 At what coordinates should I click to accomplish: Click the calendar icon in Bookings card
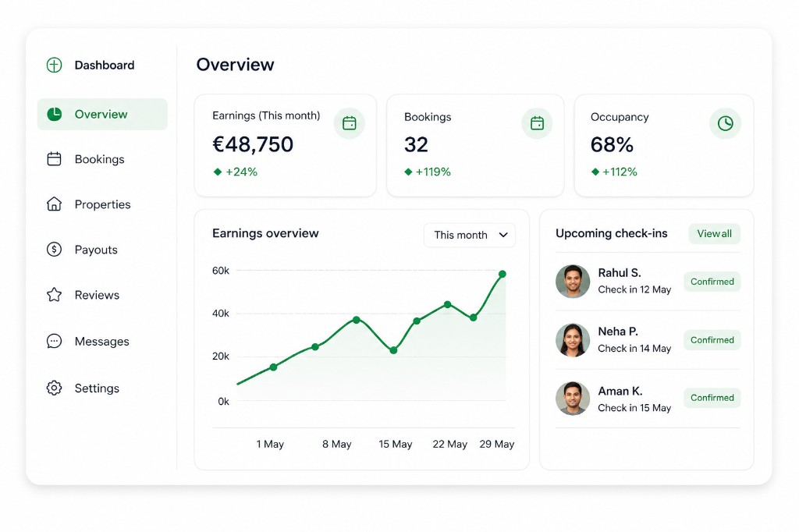(537, 123)
